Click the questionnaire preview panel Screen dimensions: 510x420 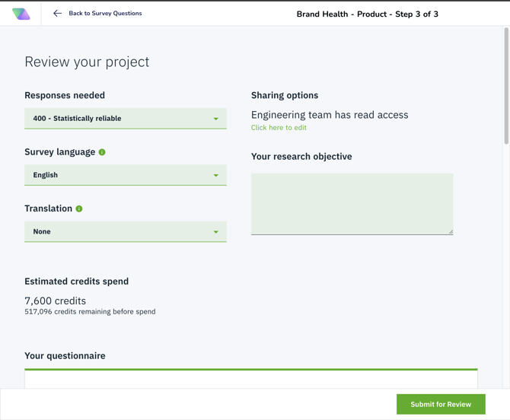tap(250, 378)
